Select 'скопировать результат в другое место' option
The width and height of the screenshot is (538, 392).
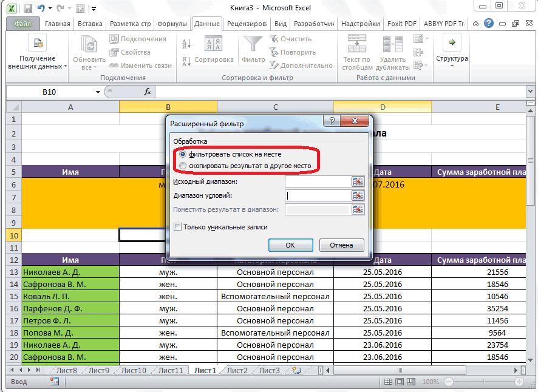(x=183, y=166)
